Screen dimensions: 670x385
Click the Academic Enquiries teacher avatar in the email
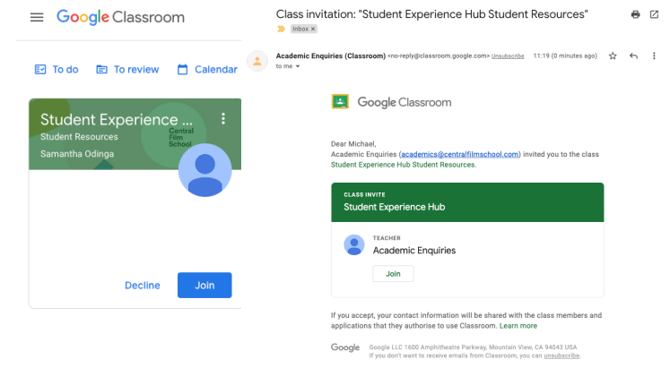(354, 245)
